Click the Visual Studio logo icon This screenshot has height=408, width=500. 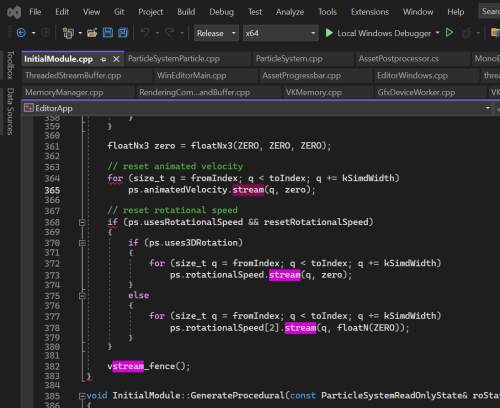(x=14, y=12)
